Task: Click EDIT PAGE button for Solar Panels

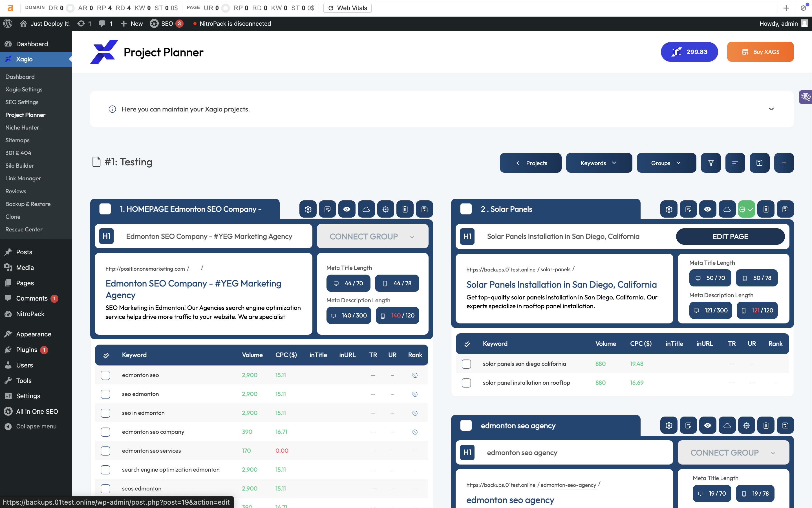Action: (x=730, y=237)
